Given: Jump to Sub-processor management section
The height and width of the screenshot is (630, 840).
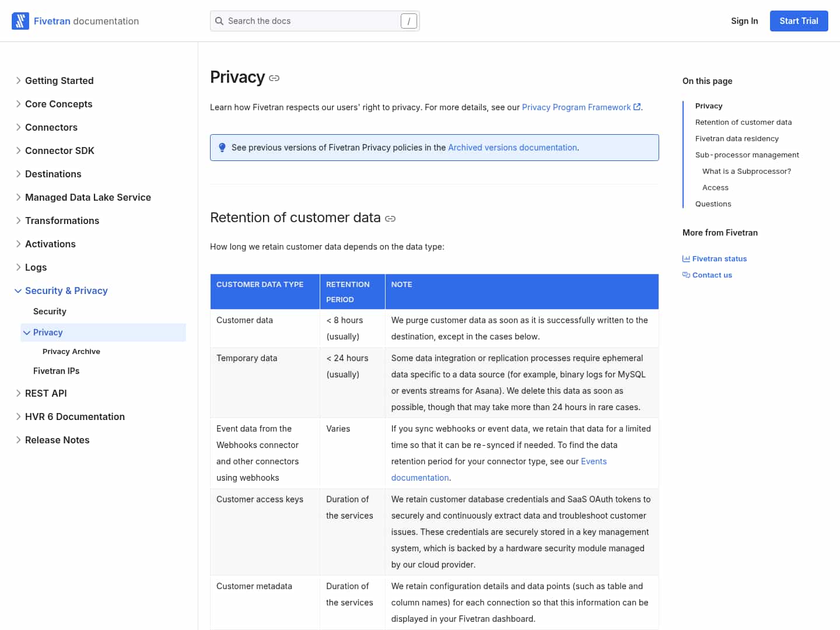Looking at the screenshot, I should coord(747,155).
